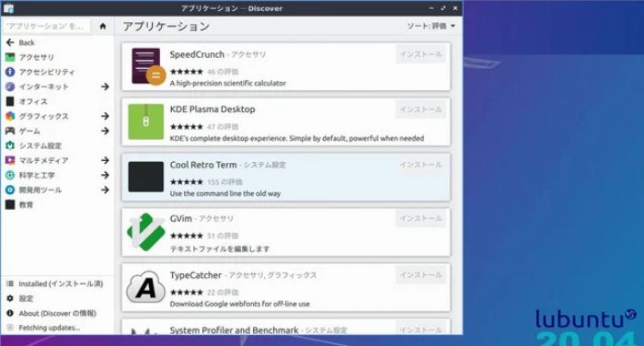Image resolution: width=644 pixels, height=346 pixels.
Task: Click the マルチメディア category icon
Action: click(x=10, y=160)
